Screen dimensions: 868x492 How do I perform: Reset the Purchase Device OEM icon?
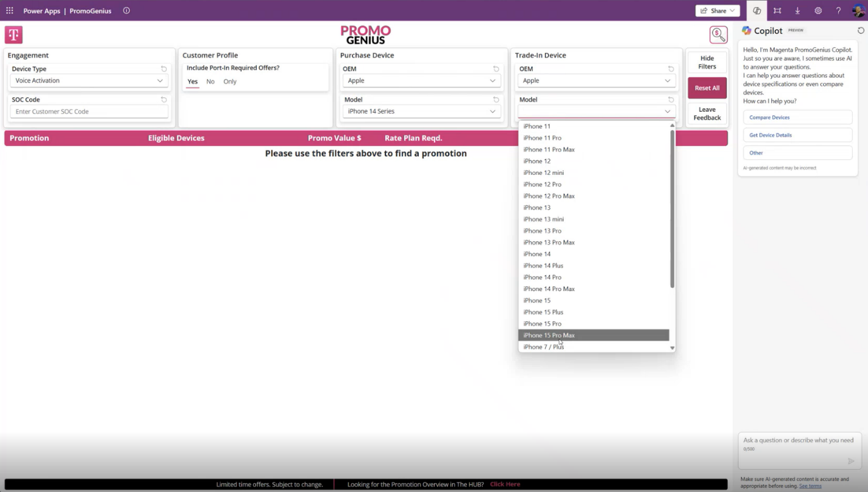pyautogui.click(x=496, y=69)
